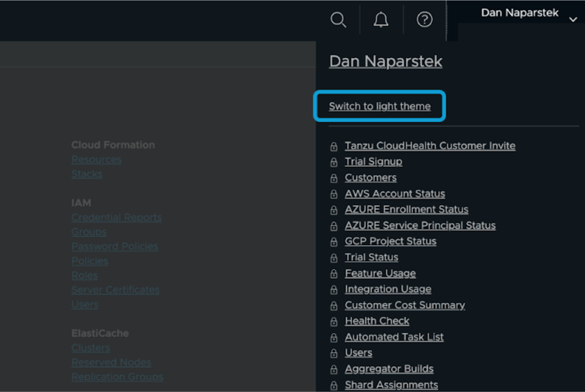Click lock icon beside GCP Project Status
The width and height of the screenshot is (585, 392).
tap(333, 241)
